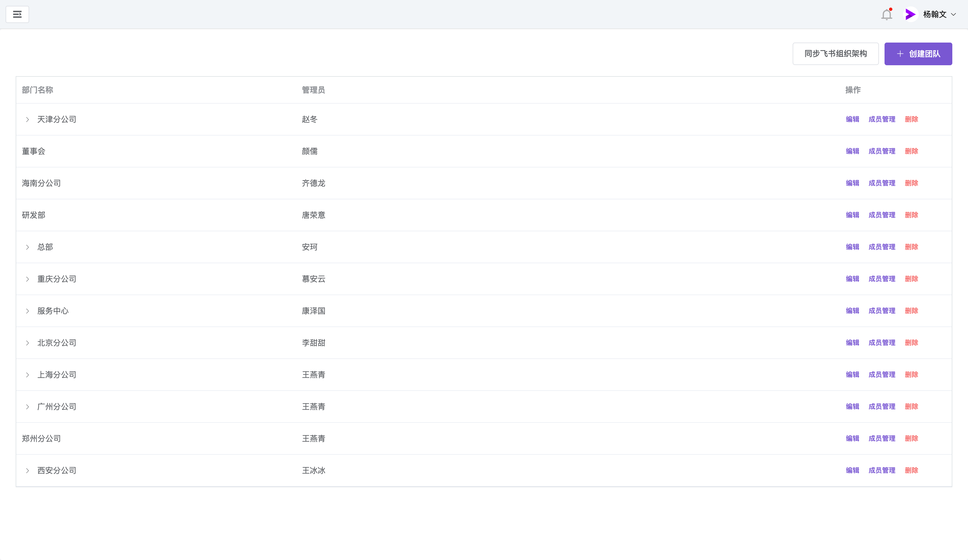Image resolution: width=968 pixels, height=560 pixels.
Task: Click the purple arrow avatar logo
Action: [910, 15]
